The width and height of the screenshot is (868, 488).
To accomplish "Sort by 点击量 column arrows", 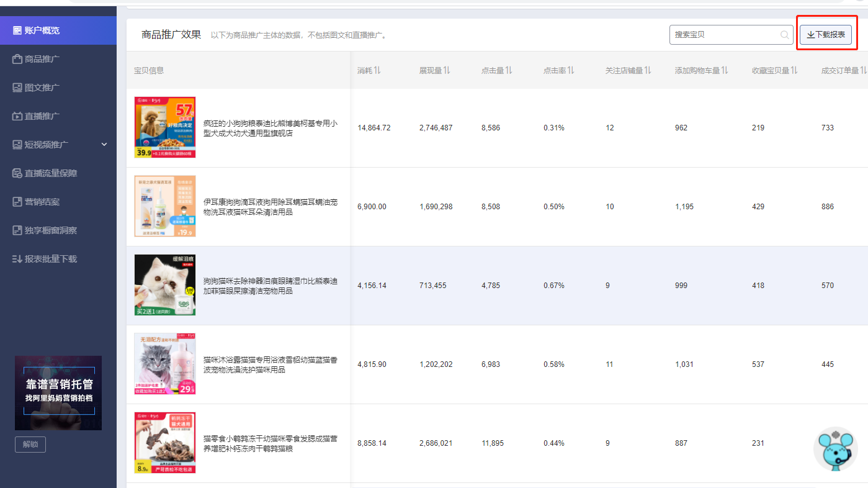I will click(x=509, y=71).
